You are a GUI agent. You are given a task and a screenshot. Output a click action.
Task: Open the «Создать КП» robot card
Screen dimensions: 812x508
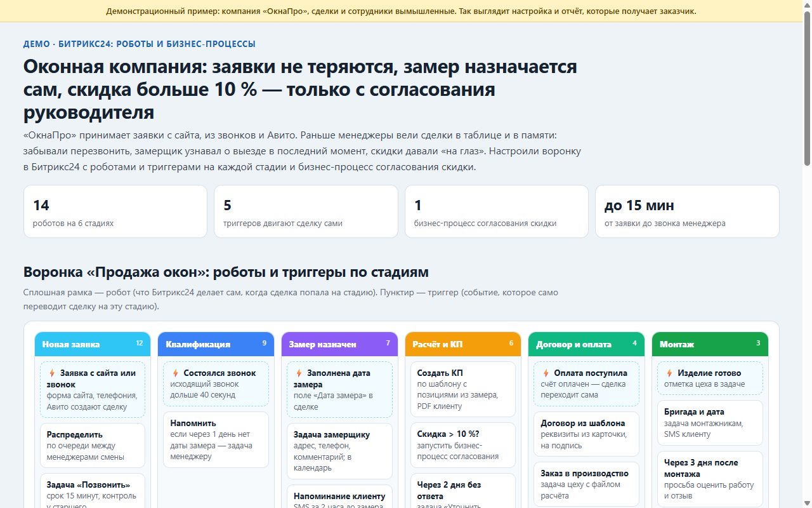pos(463,389)
